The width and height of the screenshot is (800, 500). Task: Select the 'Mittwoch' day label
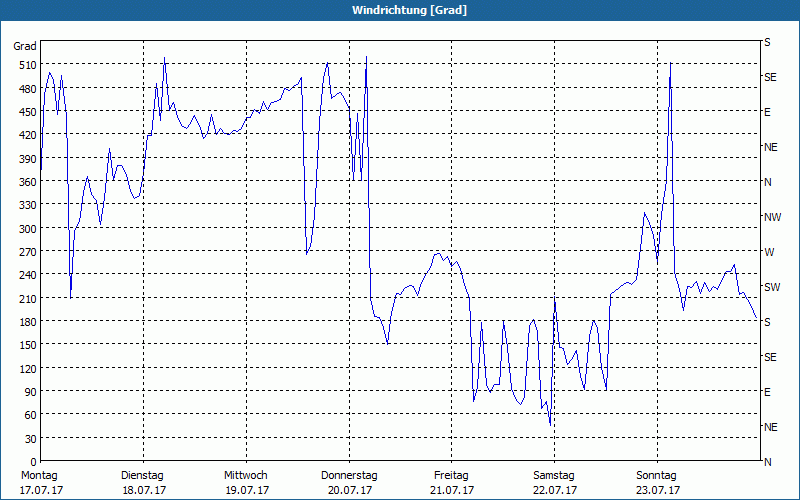[246, 476]
